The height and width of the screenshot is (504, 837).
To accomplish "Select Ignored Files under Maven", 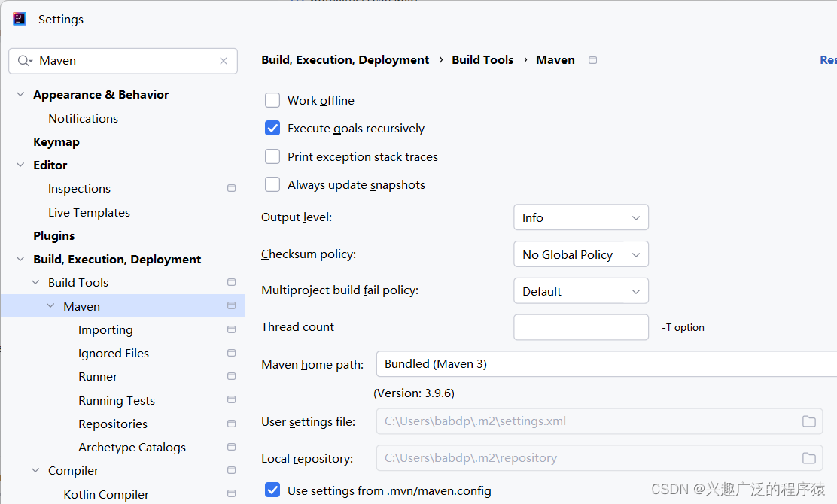I will [x=114, y=353].
